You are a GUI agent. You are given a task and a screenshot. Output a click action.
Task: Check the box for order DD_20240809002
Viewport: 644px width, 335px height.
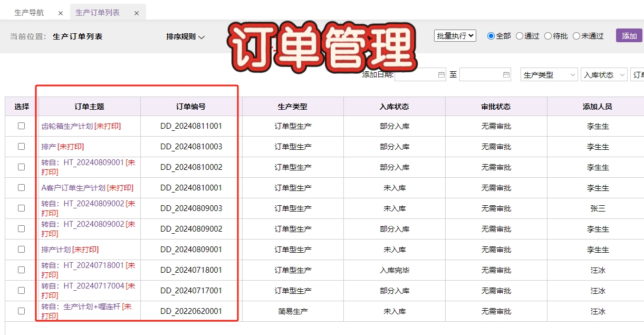[22, 229]
